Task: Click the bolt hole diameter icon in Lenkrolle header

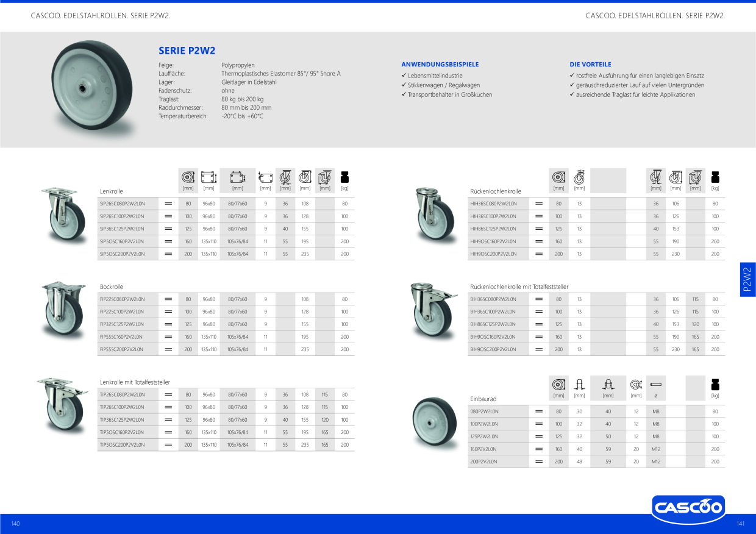Action: pos(265,177)
